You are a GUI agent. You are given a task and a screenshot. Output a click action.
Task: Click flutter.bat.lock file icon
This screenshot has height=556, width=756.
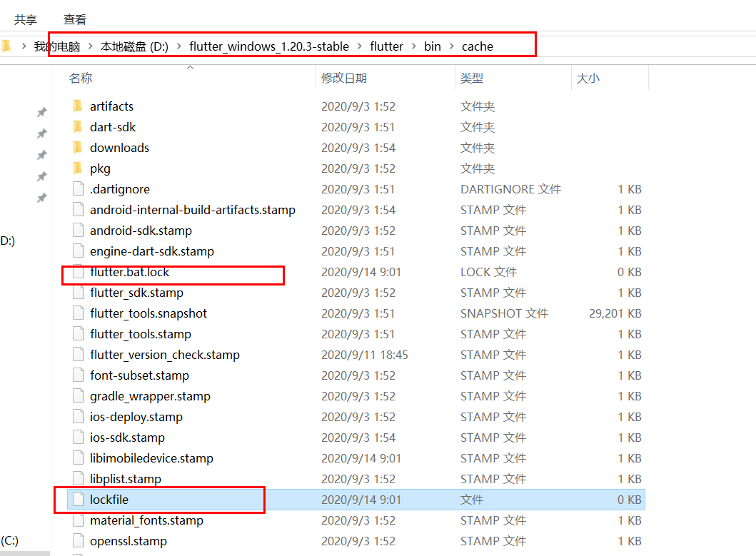tap(78, 271)
